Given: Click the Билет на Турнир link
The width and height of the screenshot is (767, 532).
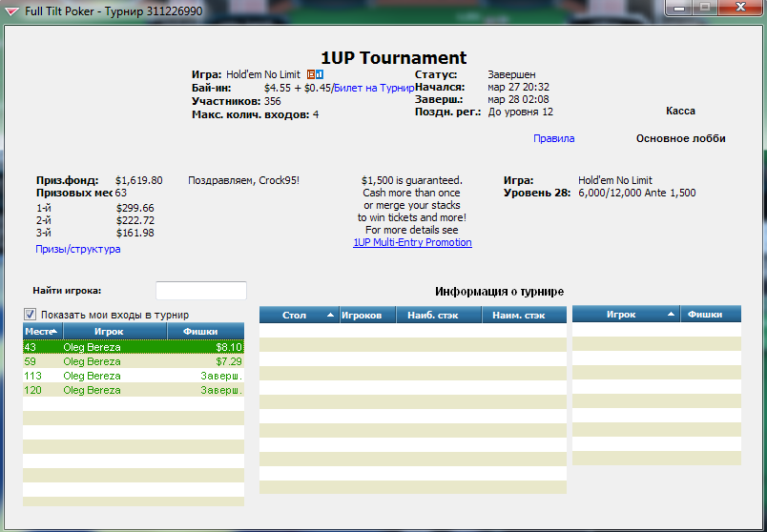Looking at the screenshot, I should pos(374,88).
